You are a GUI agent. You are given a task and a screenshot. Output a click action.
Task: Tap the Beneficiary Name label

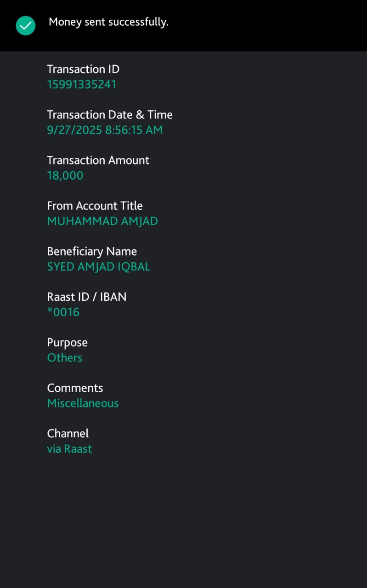[92, 251]
